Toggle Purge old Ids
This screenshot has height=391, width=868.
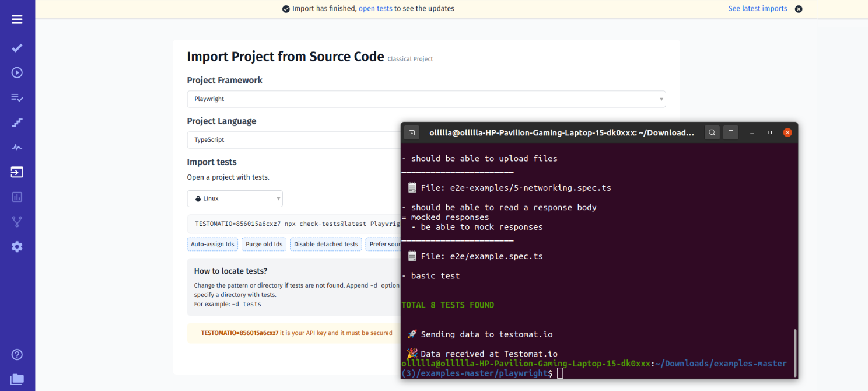coord(264,244)
